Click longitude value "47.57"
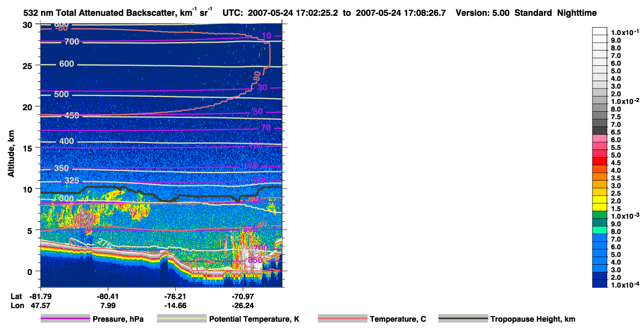Viewport: 644px width, 330px height. pos(40,305)
